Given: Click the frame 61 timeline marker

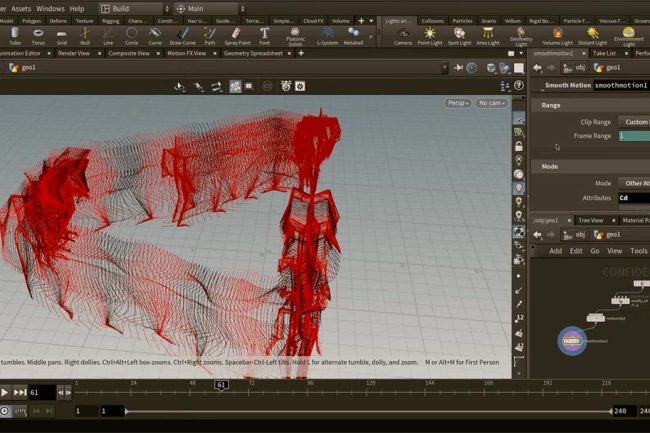Looking at the screenshot, I should tap(221, 384).
